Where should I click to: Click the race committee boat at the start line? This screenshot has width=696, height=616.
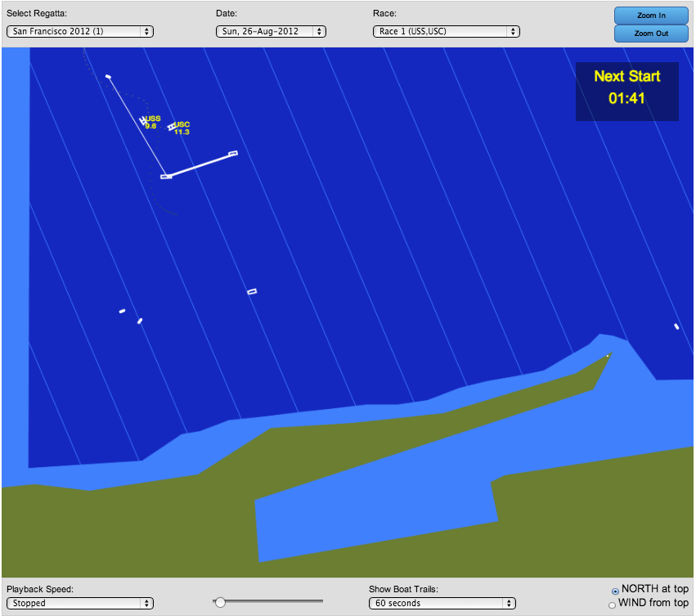pyautogui.click(x=233, y=152)
